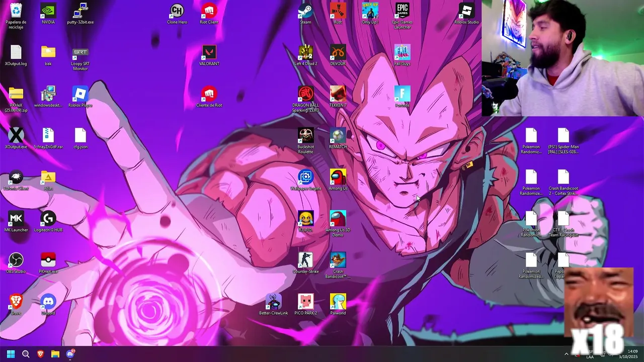Launch Clone Hero shortcut
This screenshot has width=644, height=362.
tap(177, 14)
